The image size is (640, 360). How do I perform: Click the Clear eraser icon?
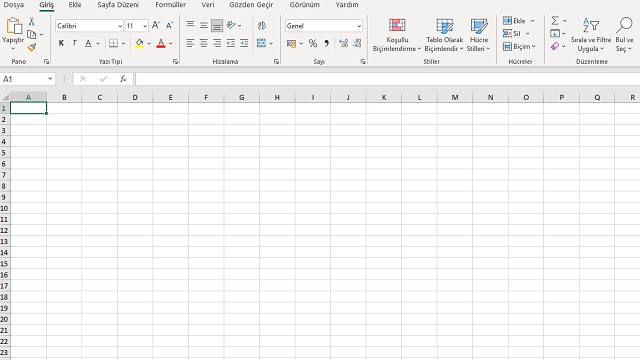[555, 46]
